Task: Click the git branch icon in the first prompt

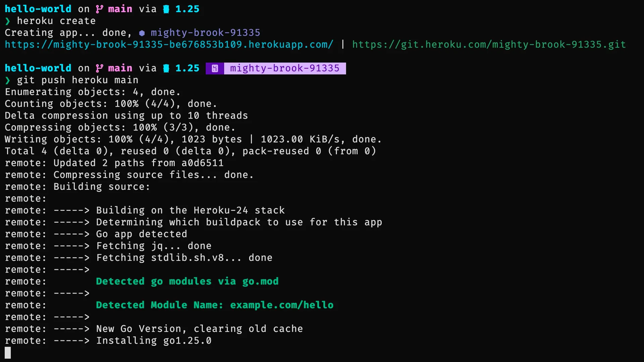Action: coord(99,9)
